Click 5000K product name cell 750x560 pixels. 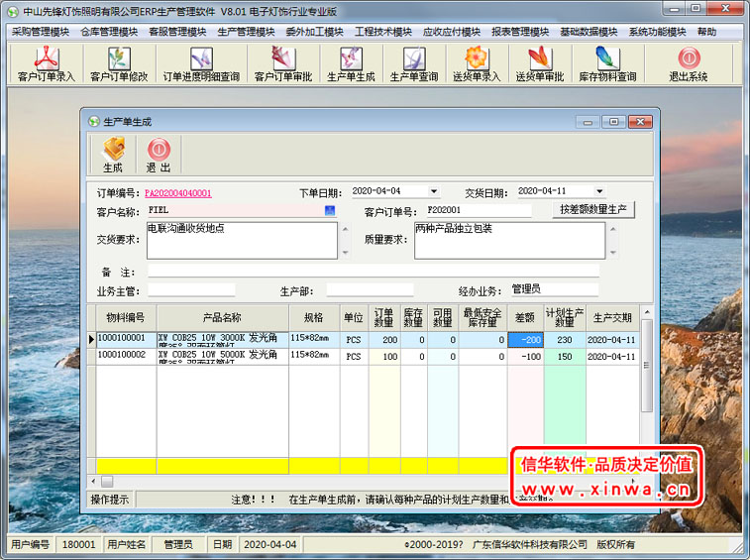[x=222, y=357]
